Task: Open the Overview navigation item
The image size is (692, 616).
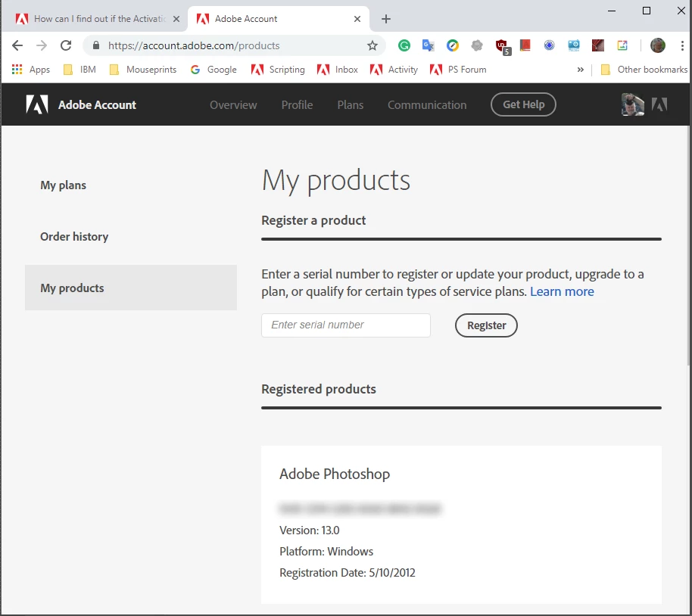Action: (x=233, y=104)
